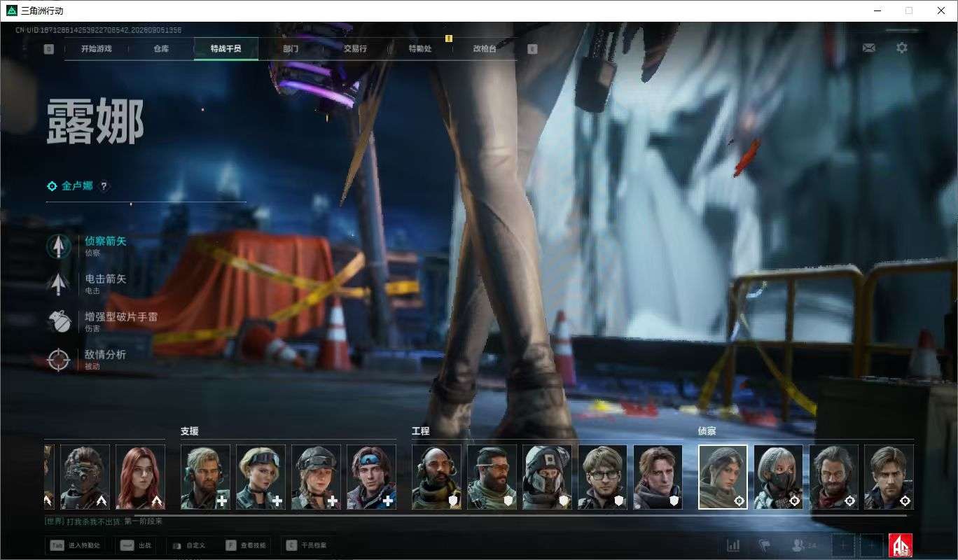This screenshot has width=958, height=560.
Task: Select the 敌情分析 passive crosshair icon
Action: pyautogui.click(x=59, y=359)
